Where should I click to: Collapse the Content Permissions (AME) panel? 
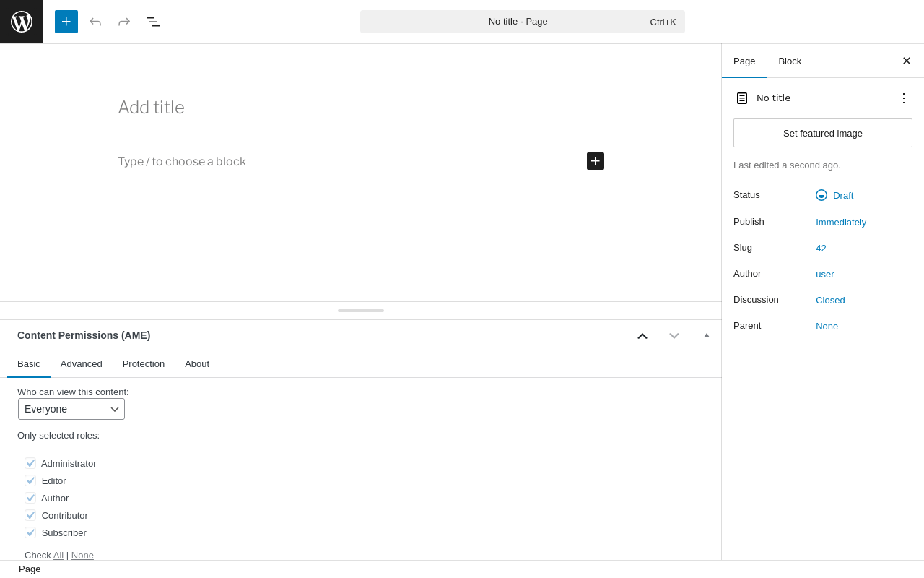pos(707,335)
